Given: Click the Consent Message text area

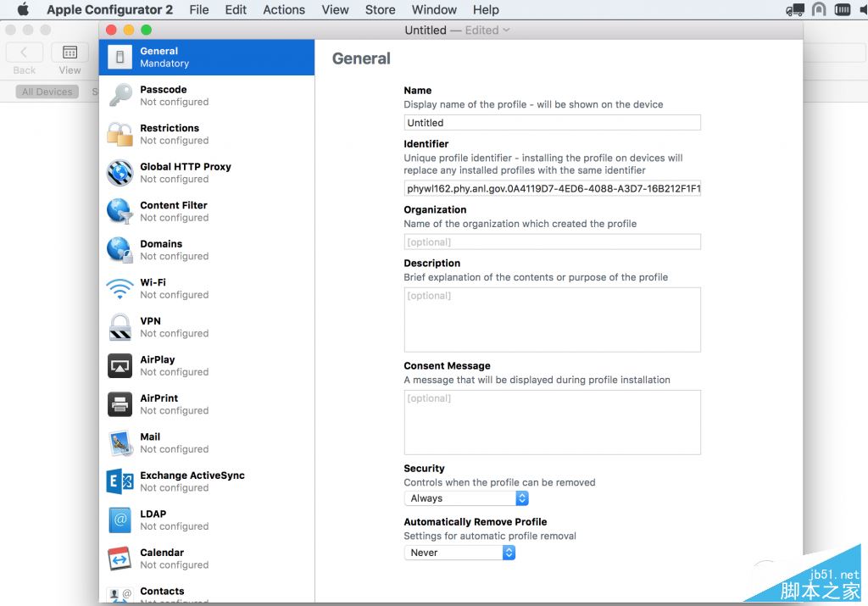Looking at the screenshot, I should (552, 422).
